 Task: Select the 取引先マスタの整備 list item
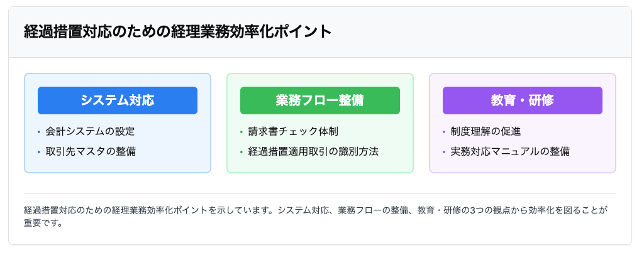click(x=91, y=151)
